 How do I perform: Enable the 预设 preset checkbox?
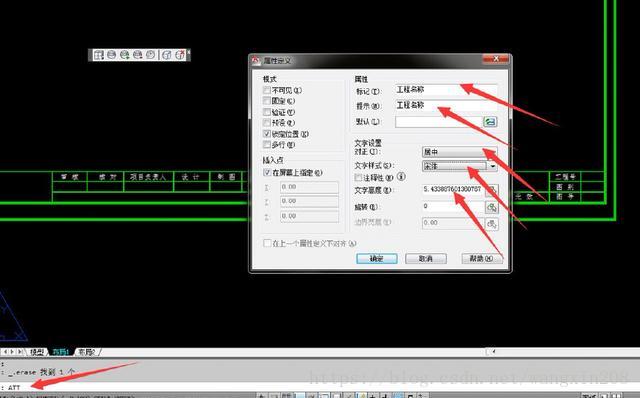267,122
